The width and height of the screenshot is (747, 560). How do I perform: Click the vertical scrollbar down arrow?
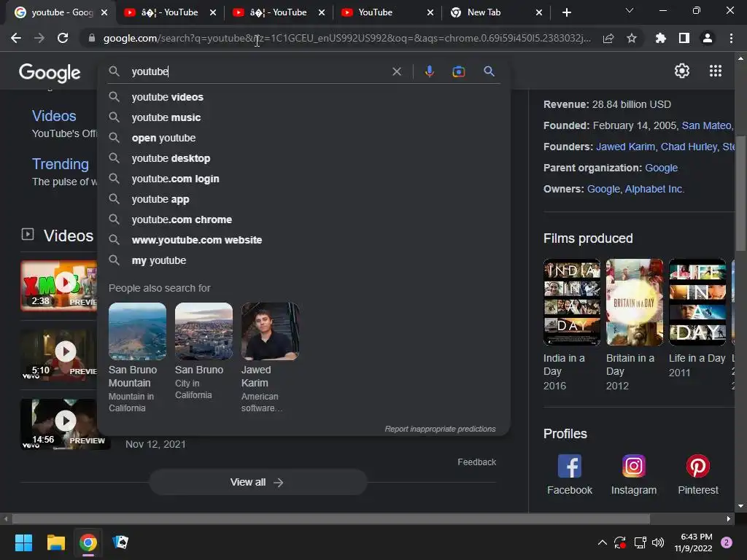tap(740, 507)
